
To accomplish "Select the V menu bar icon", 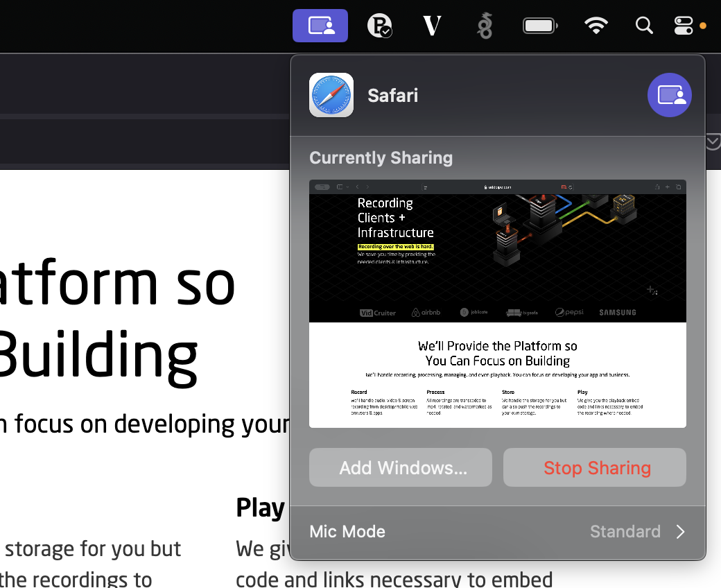I will click(431, 25).
